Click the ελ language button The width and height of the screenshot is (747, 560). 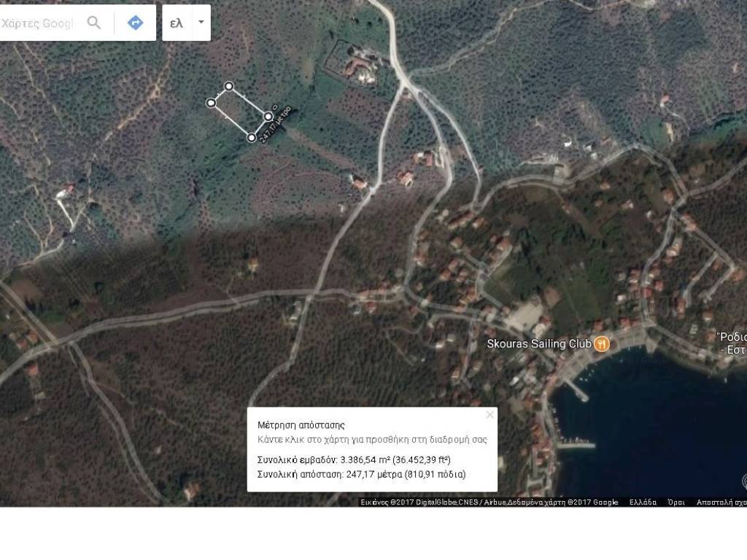(176, 23)
